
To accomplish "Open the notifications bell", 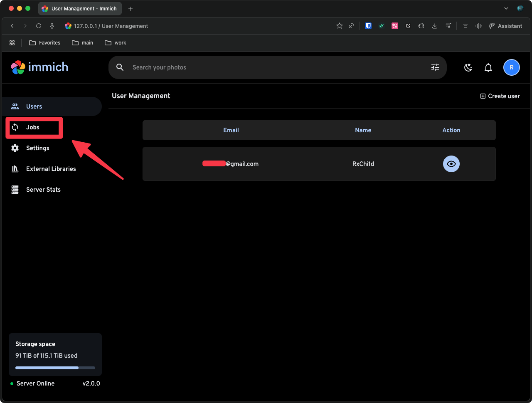I will point(488,67).
